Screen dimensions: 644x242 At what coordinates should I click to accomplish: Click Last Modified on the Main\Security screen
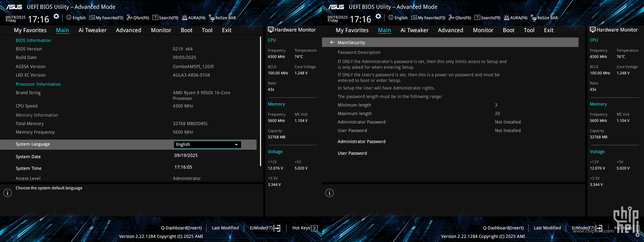(547, 228)
